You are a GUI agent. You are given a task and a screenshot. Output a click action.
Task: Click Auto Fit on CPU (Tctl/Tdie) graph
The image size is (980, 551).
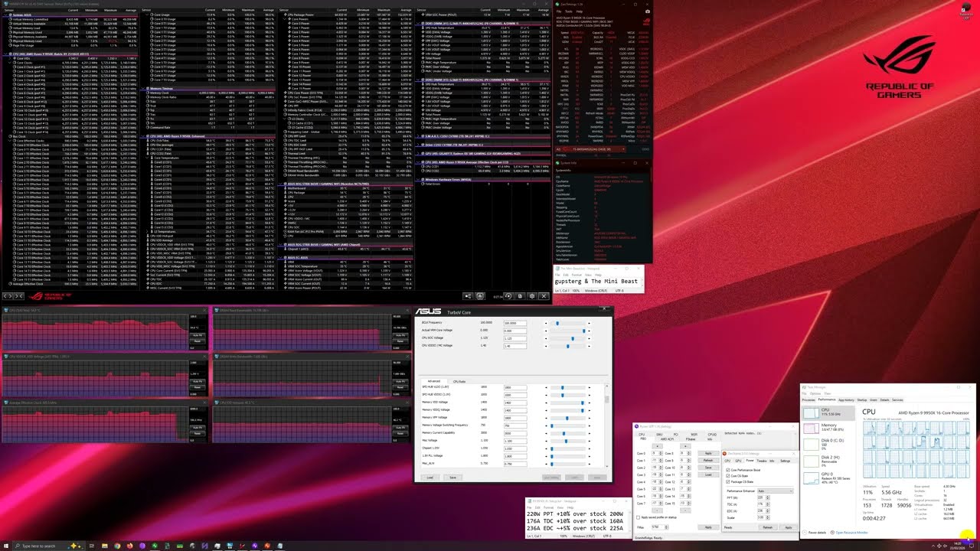pos(198,335)
